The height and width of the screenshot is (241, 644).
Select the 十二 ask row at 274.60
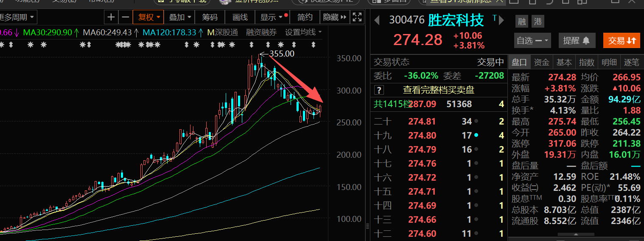pos(438,234)
